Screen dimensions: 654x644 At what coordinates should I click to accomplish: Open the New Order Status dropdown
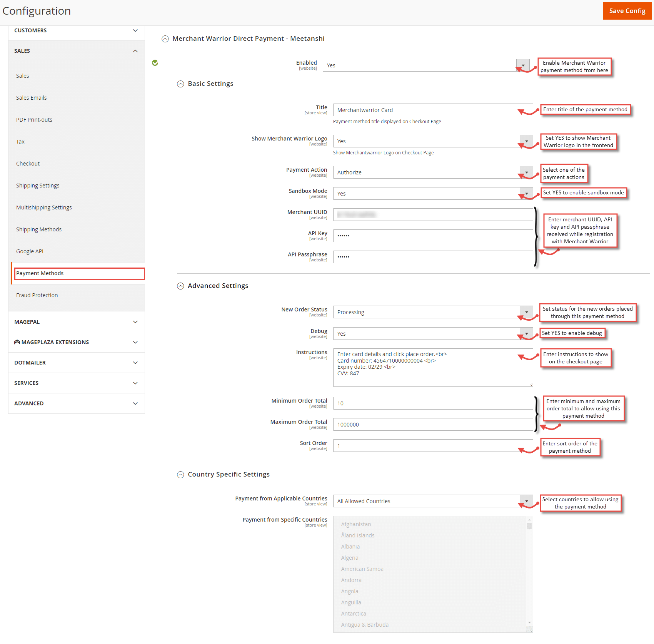(526, 312)
